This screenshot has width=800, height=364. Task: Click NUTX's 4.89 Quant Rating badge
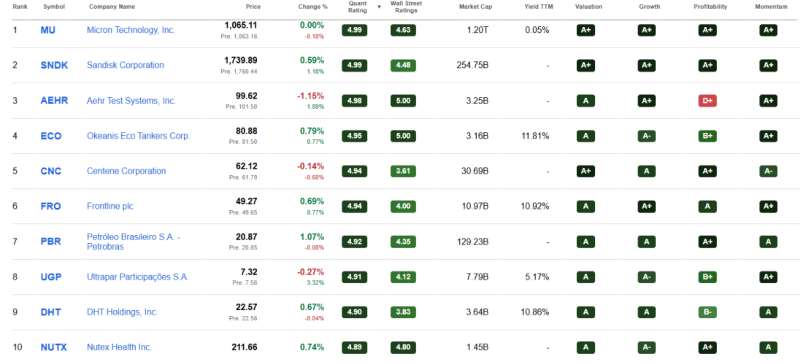[x=355, y=347]
